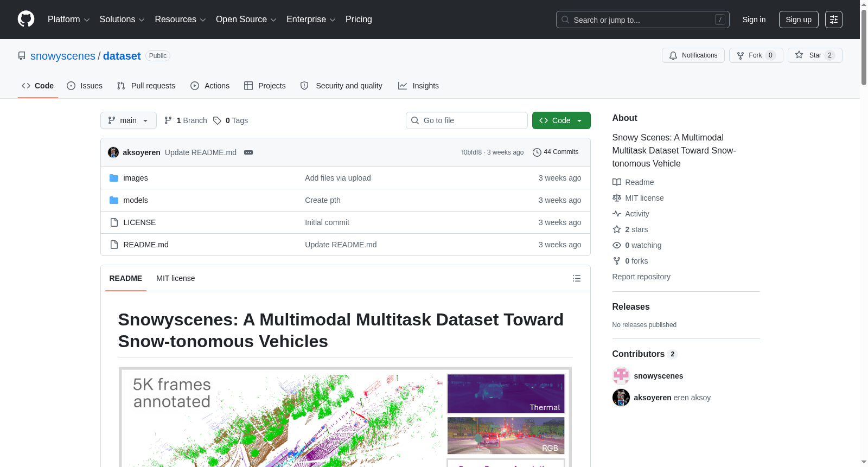Open the Pricing link
The width and height of the screenshot is (868, 467).
click(359, 20)
